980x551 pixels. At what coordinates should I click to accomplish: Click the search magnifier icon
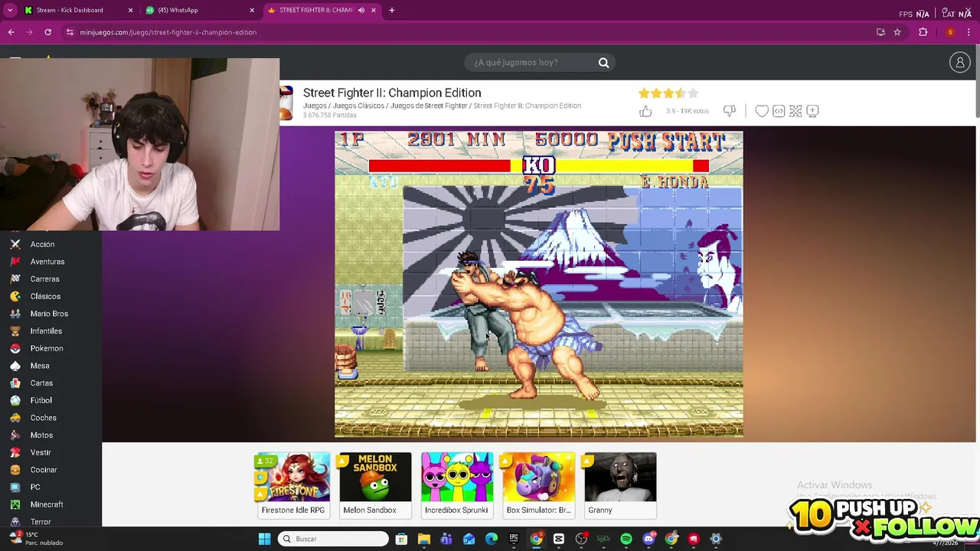click(x=603, y=63)
